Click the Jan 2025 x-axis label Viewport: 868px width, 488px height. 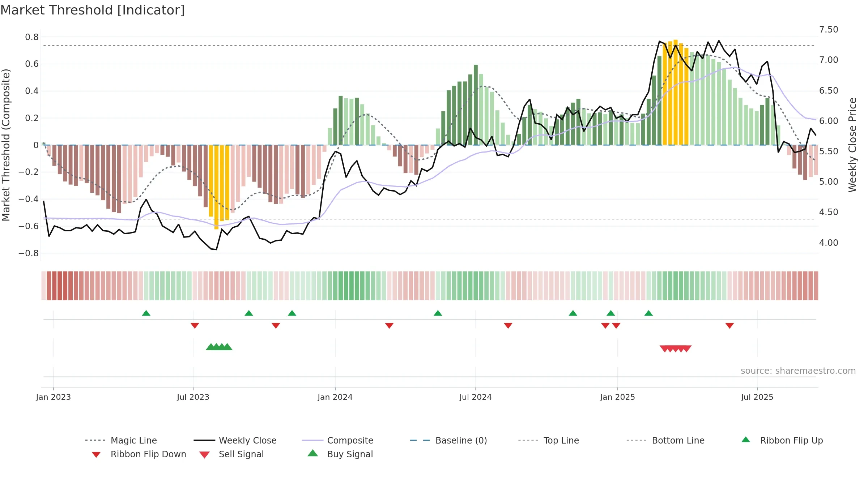click(617, 397)
